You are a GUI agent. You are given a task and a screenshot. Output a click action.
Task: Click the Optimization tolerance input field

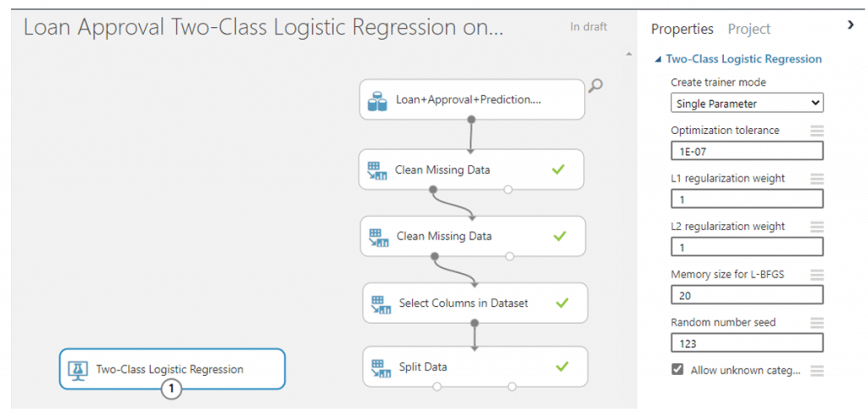point(747,151)
